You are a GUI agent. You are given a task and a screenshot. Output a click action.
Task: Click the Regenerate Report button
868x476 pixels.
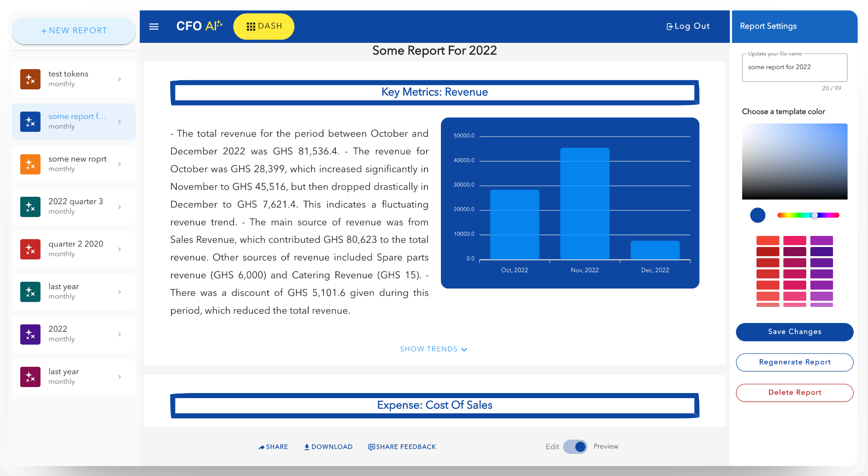pyautogui.click(x=794, y=362)
